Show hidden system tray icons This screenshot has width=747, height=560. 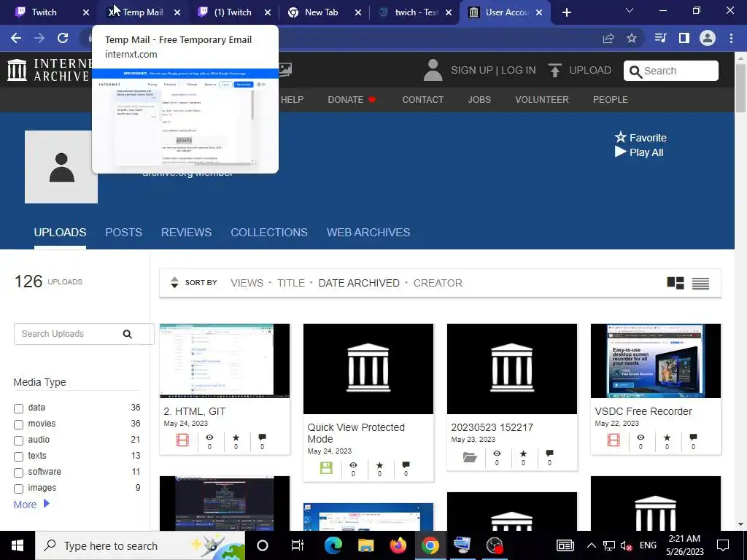coord(591,545)
